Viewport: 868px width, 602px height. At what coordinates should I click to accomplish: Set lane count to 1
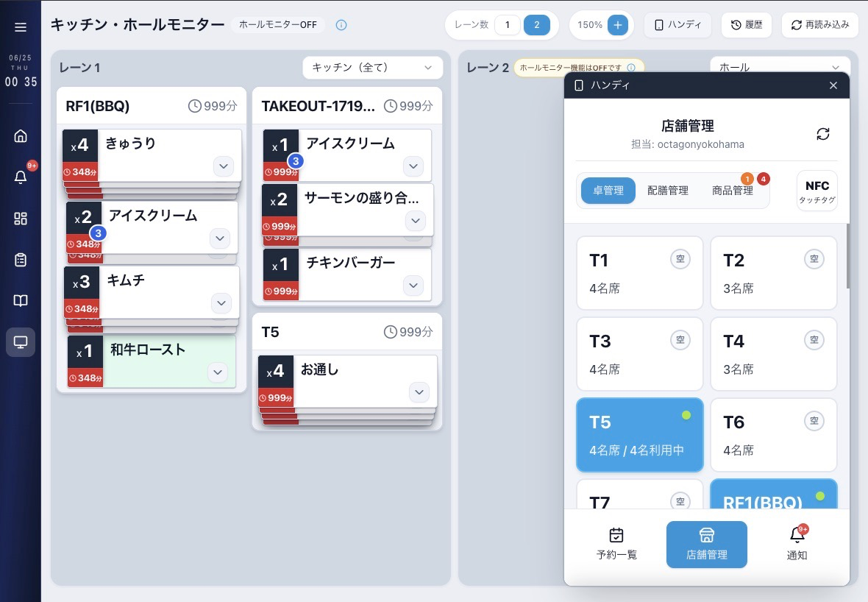coord(507,25)
